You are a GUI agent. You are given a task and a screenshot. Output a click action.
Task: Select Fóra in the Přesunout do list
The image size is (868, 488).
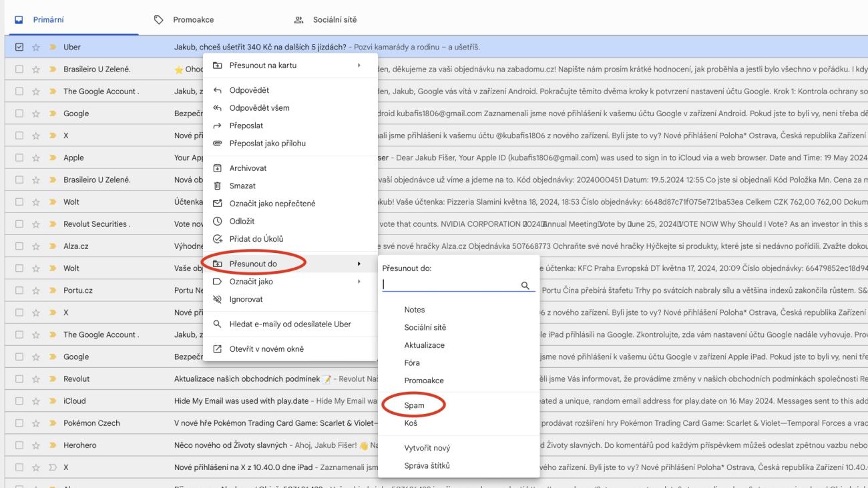(459, 363)
